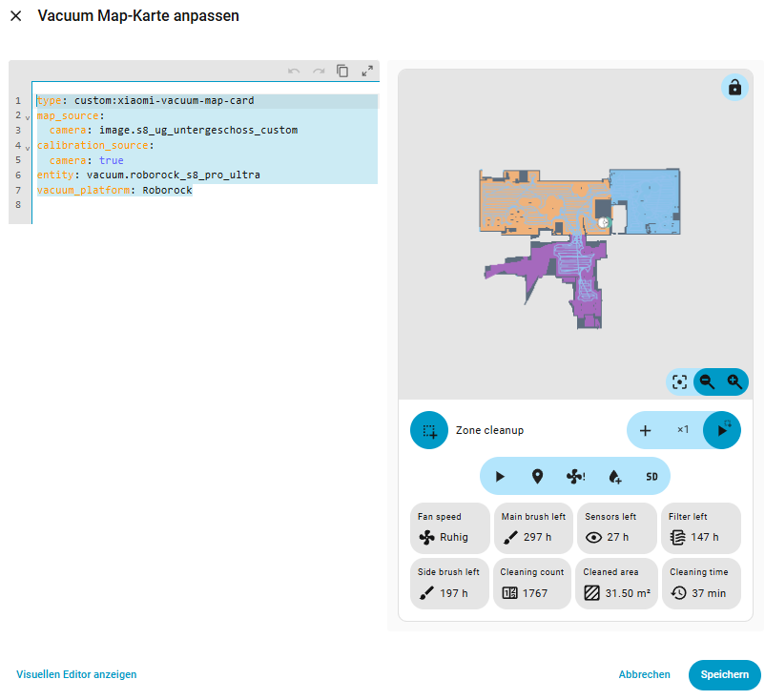The image size is (765, 700).
Task: Click the Speichern button
Action: (x=724, y=674)
